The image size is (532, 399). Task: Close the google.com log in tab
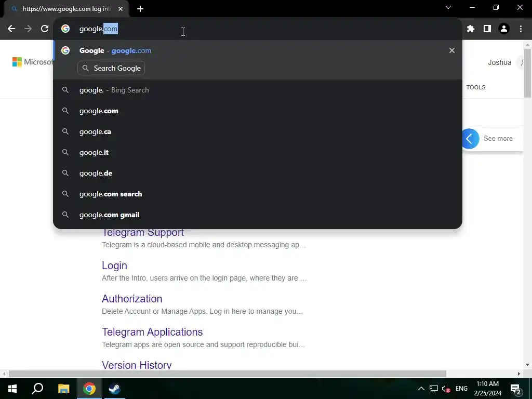pyautogui.click(x=121, y=9)
